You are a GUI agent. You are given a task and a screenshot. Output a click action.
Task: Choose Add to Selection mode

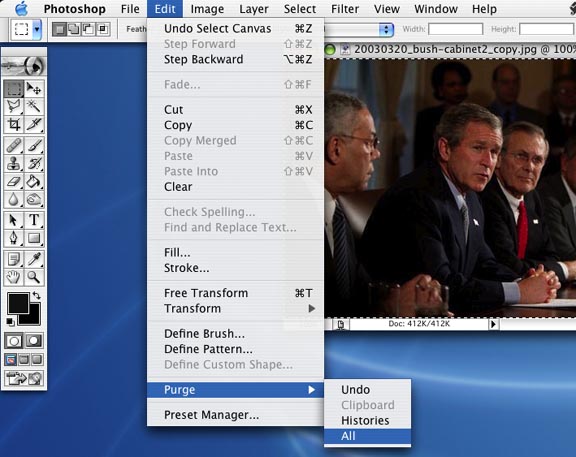(x=73, y=29)
